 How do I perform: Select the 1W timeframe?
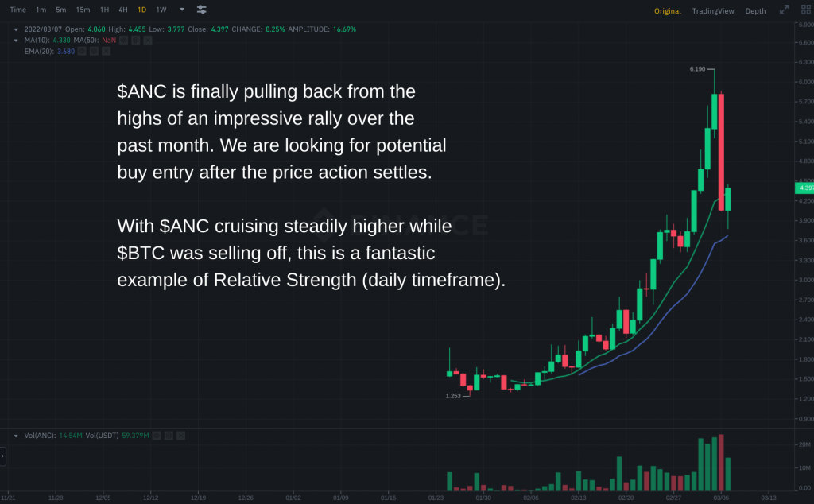pos(161,10)
